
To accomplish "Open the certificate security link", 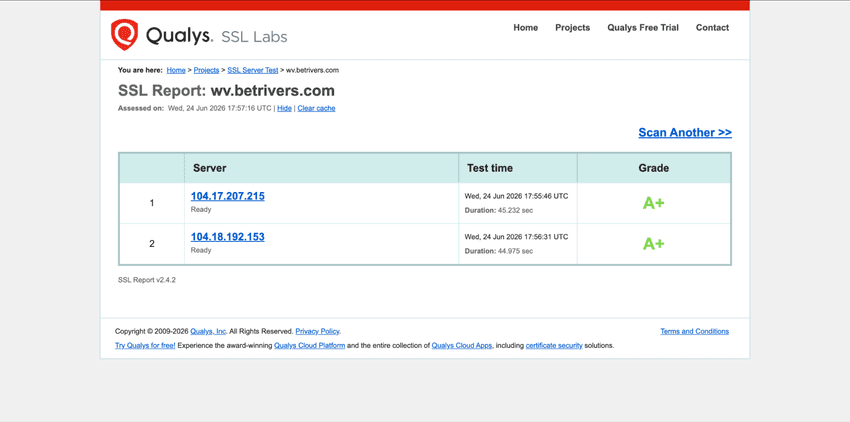I will (554, 346).
